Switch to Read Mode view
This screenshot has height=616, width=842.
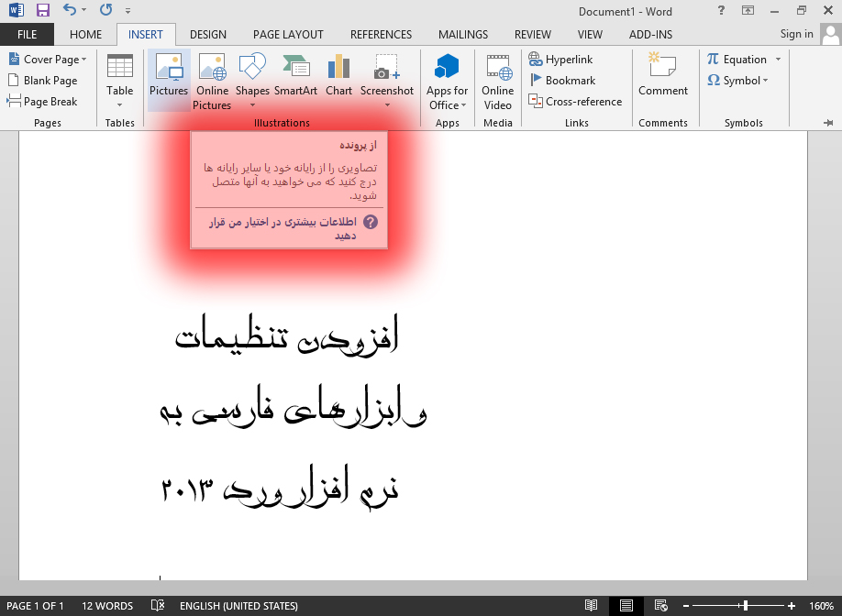click(592, 606)
